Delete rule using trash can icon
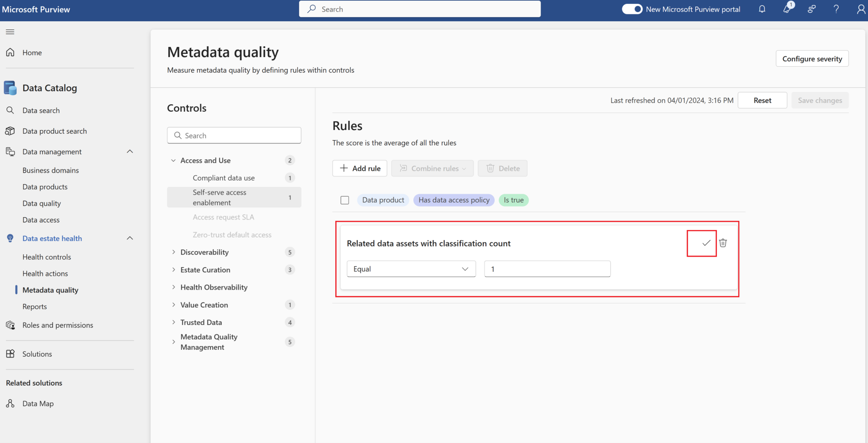The height and width of the screenshot is (443, 868). coord(723,243)
